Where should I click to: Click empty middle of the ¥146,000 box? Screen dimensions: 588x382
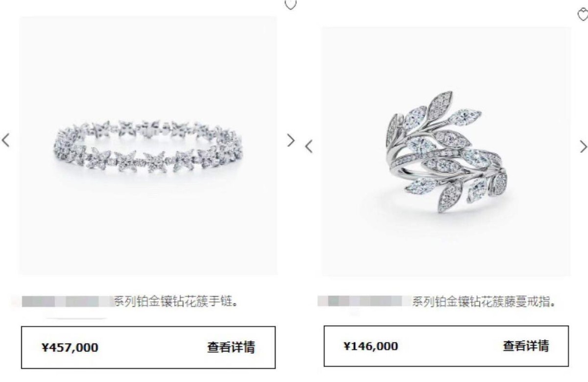[x=450, y=346]
